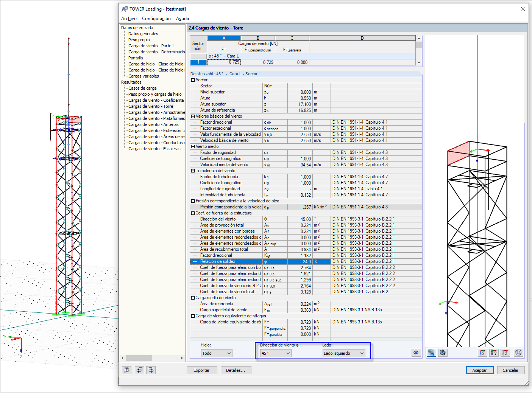The image size is (532, 393).
Task: Toggle the eye visibility icon
Action: 416,353
